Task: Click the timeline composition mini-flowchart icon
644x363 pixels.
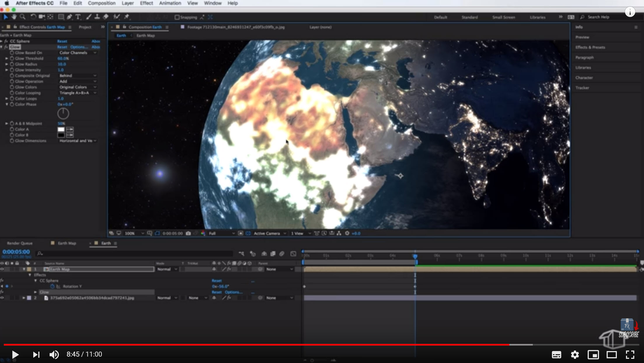Action: pos(241,254)
